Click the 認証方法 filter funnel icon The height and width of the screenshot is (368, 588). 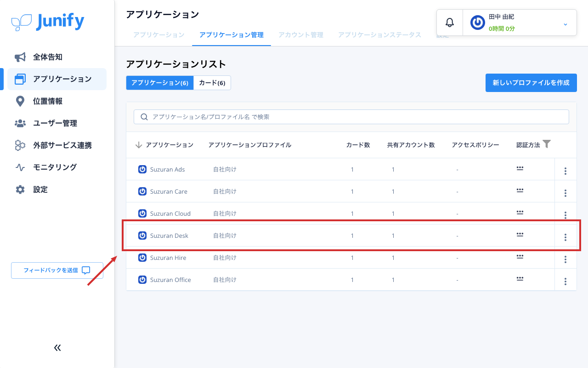click(546, 144)
